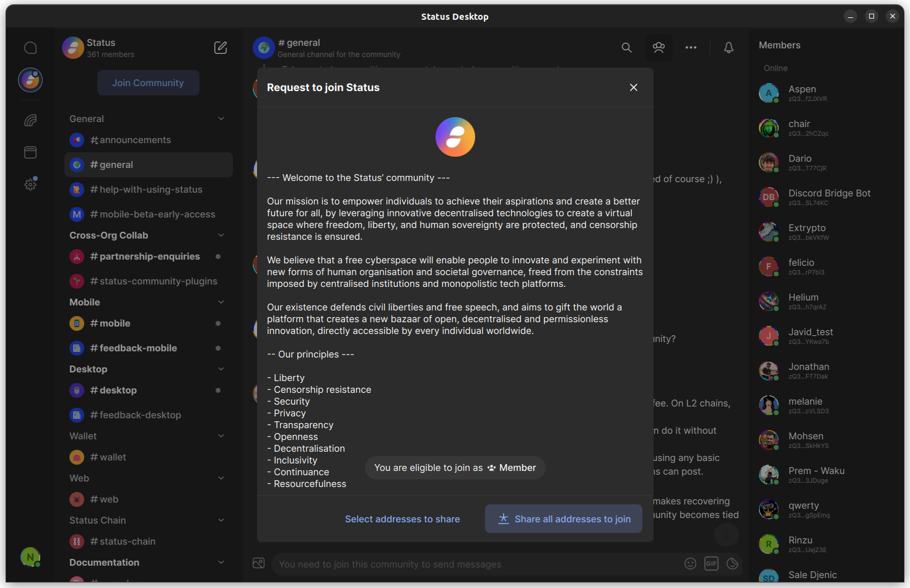Click Select addresses to share link
Viewport: 910px width, 588px height.
(403, 519)
